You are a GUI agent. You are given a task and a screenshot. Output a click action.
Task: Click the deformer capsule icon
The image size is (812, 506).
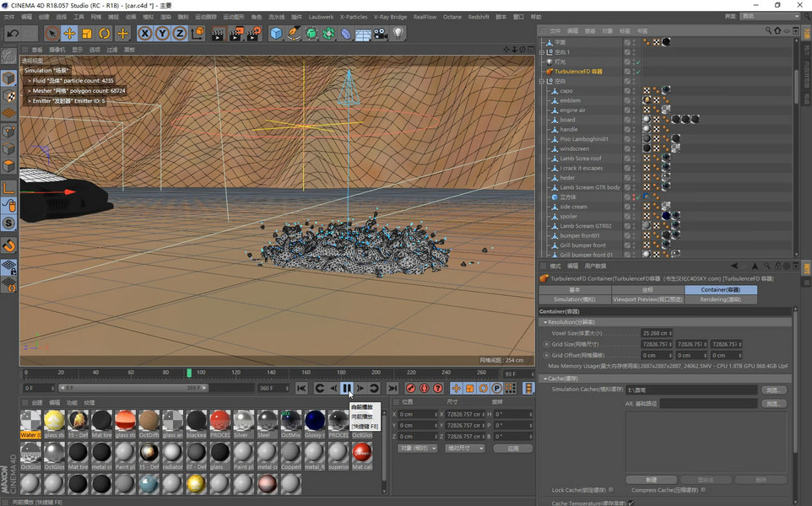pos(345,34)
